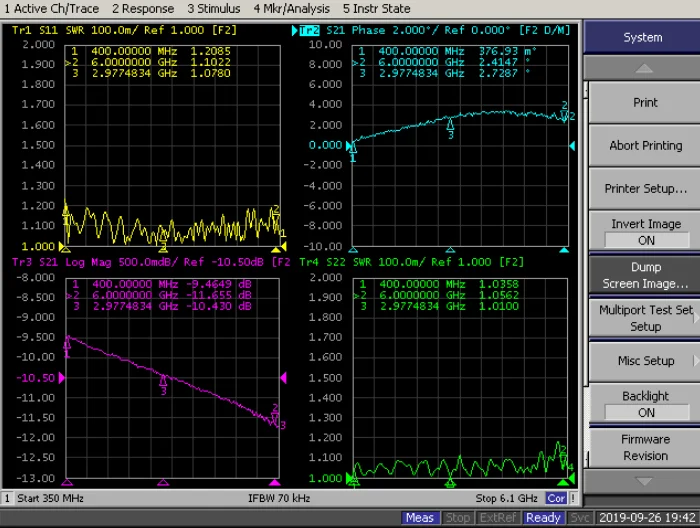700x528 pixels.
Task: Select the Tr2 active trace indicator
Action: click(x=309, y=30)
